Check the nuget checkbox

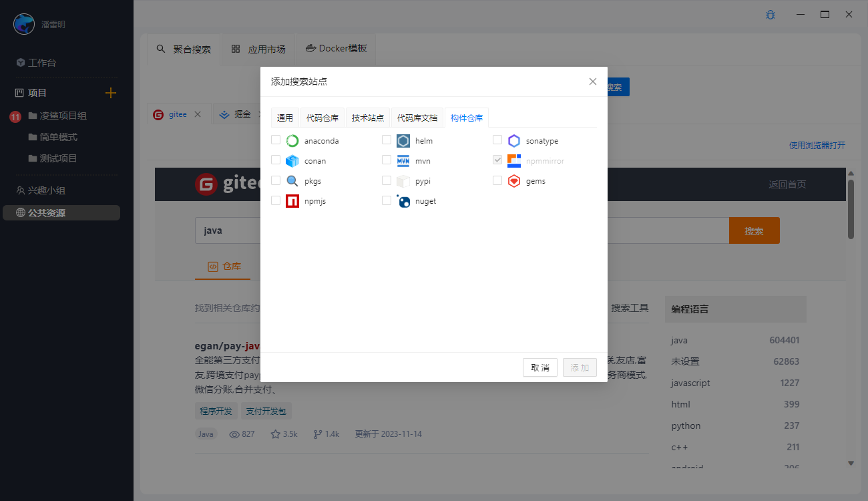[387, 200]
